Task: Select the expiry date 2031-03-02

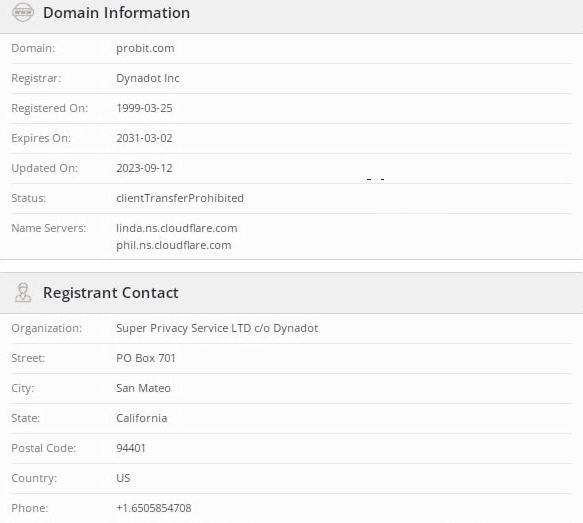Action: (144, 138)
